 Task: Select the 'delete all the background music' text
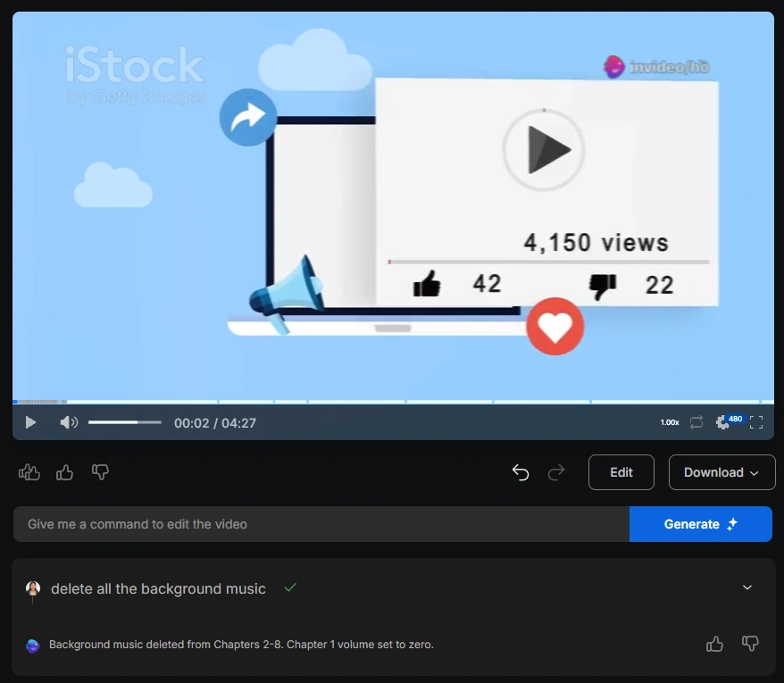[158, 588]
